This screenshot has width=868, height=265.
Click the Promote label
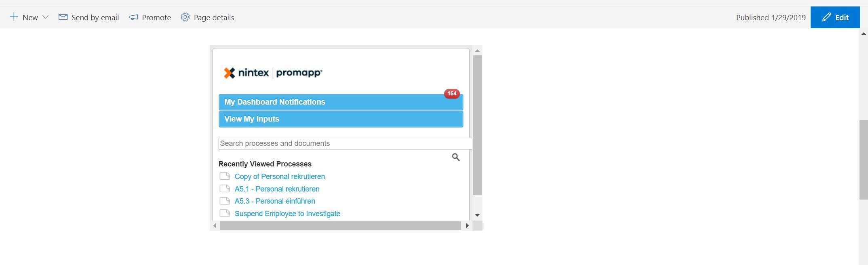coord(156,17)
